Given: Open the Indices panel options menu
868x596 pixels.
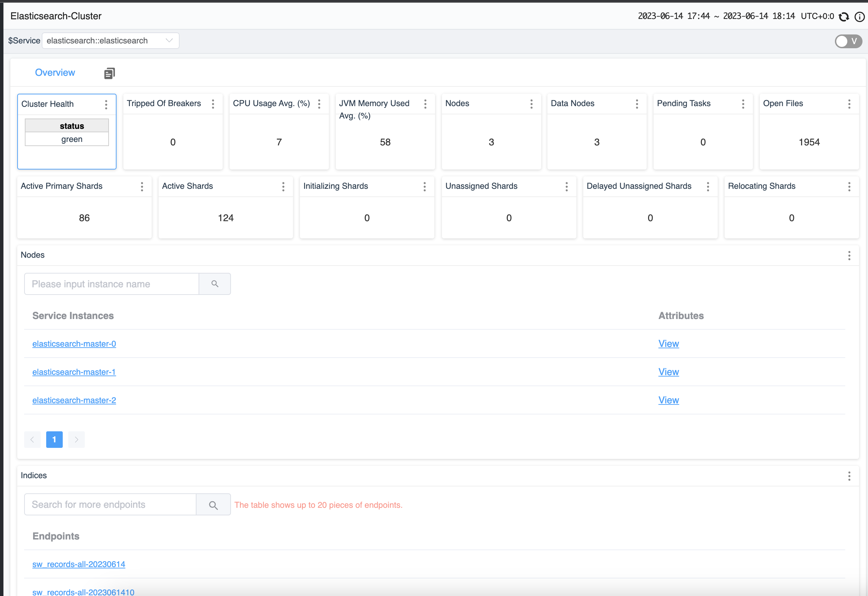Looking at the screenshot, I should [x=849, y=476].
